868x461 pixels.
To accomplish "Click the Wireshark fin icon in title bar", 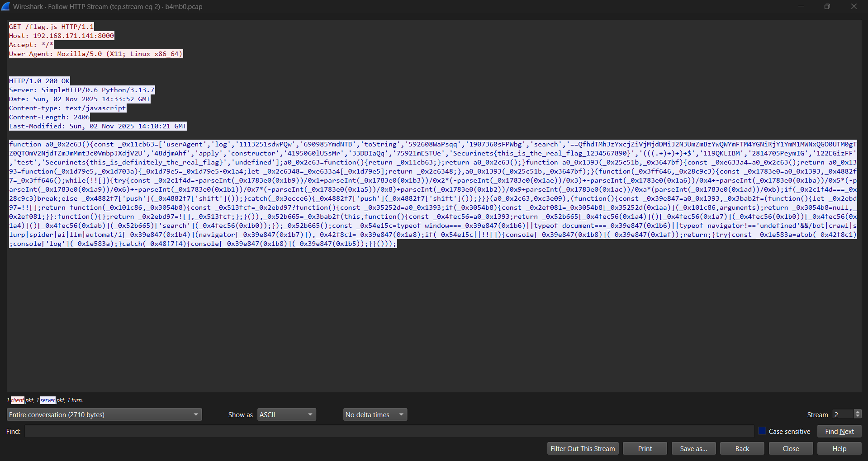I will (5, 6).
